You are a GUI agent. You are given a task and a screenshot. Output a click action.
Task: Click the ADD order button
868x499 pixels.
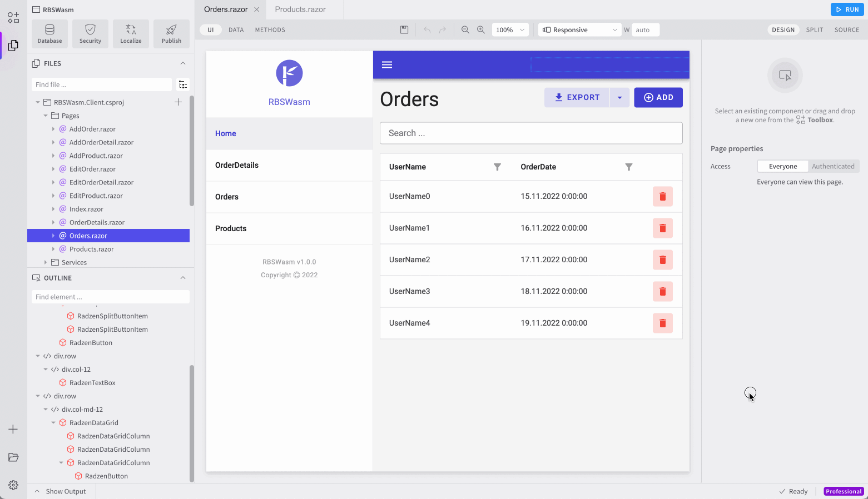(x=658, y=97)
